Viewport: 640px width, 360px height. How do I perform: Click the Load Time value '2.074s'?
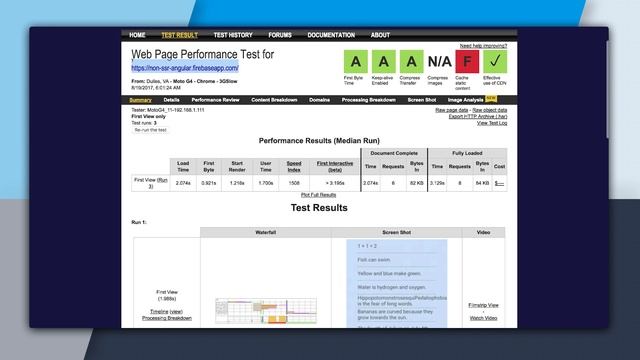(183, 183)
